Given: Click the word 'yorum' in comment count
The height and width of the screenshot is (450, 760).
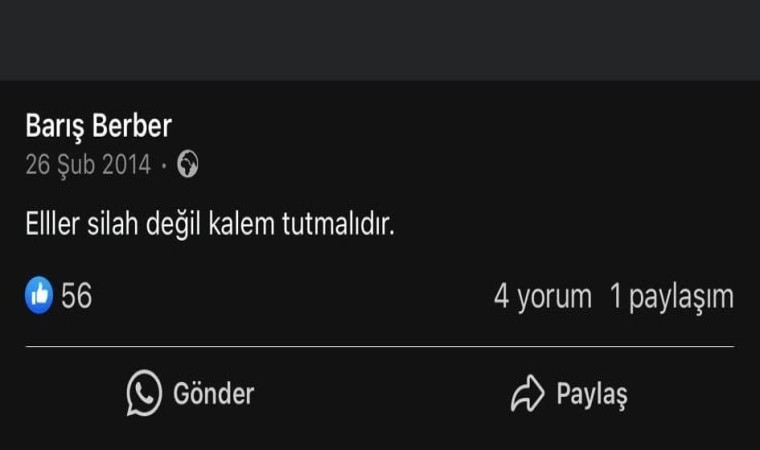Looking at the screenshot, I should [x=554, y=298].
